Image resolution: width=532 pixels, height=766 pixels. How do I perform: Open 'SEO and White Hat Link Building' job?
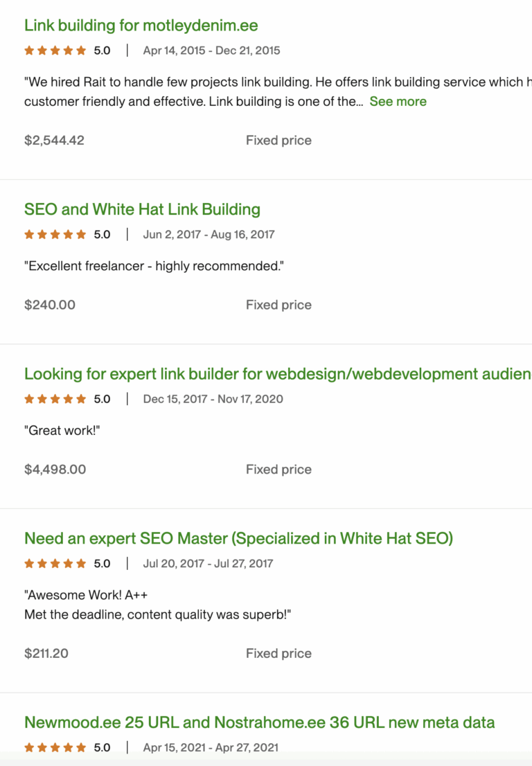coord(142,209)
